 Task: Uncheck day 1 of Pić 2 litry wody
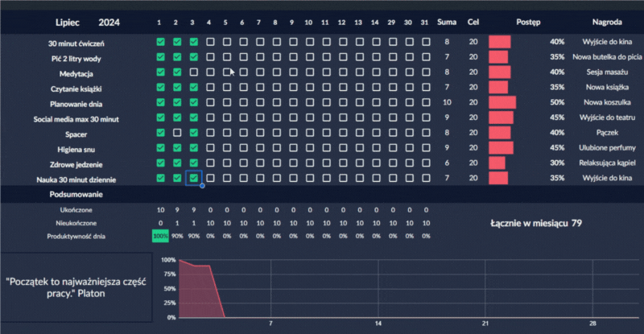160,57
